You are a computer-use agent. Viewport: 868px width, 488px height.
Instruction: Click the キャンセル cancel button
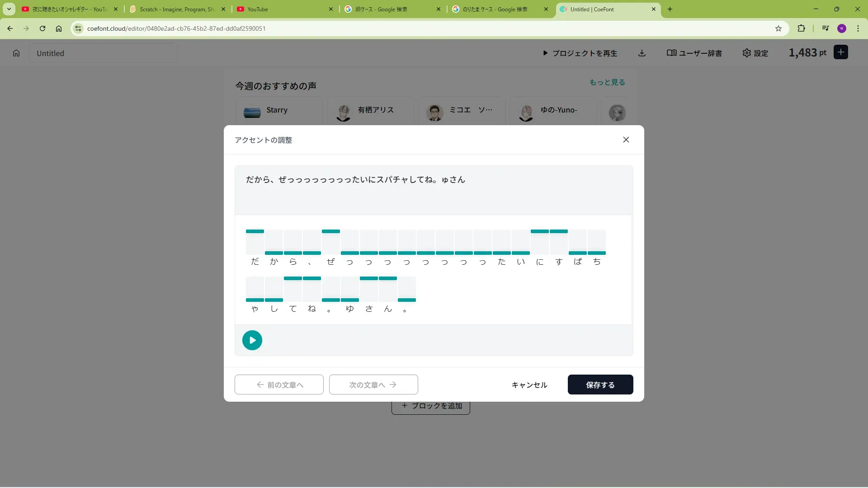tap(529, 385)
